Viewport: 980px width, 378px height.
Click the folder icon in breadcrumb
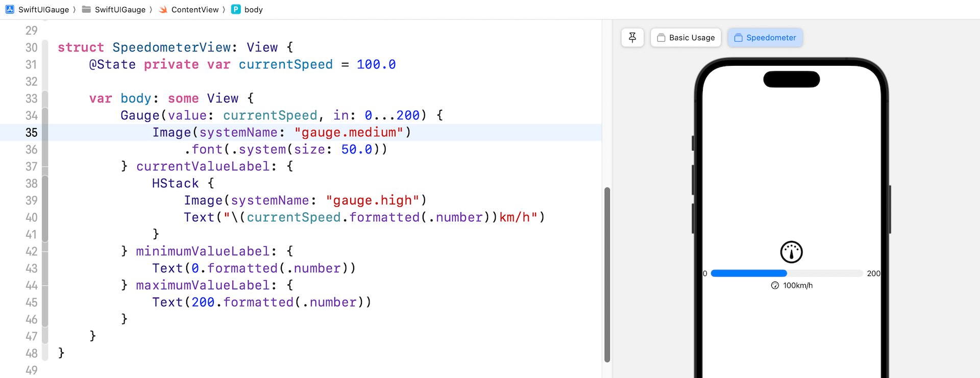86,9
